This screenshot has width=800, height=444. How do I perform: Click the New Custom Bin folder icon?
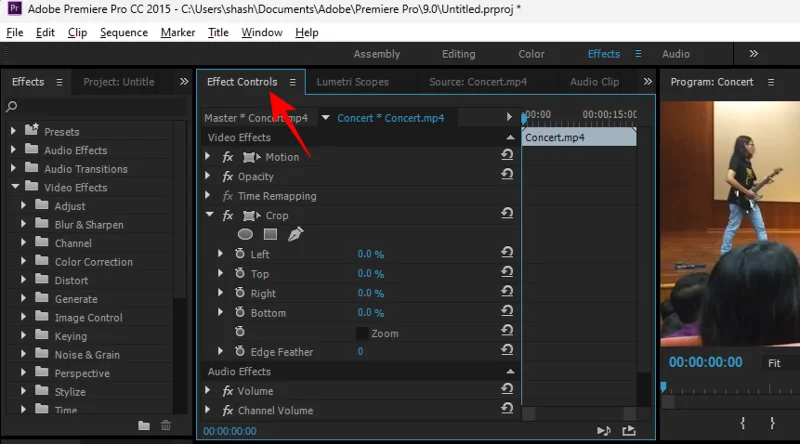click(144, 425)
